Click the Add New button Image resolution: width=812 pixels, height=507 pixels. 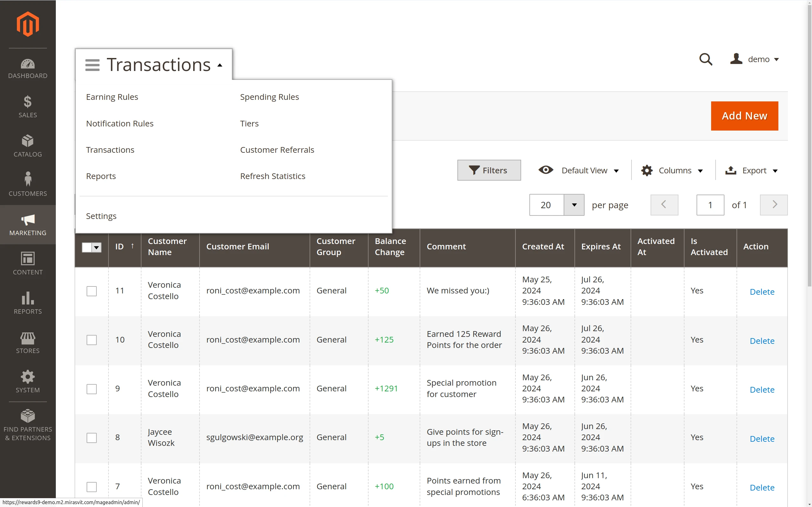point(744,116)
